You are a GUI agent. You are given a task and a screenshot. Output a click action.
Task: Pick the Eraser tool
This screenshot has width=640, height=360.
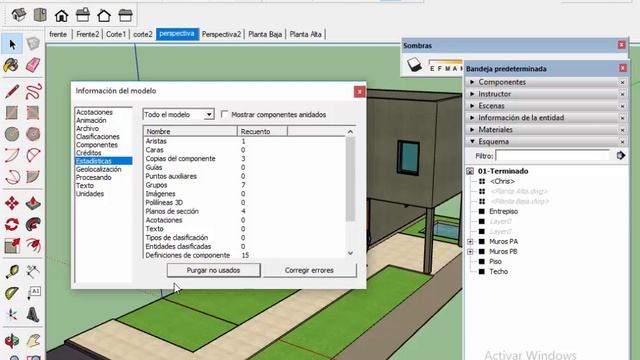pyautogui.click(x=33, y=65)
